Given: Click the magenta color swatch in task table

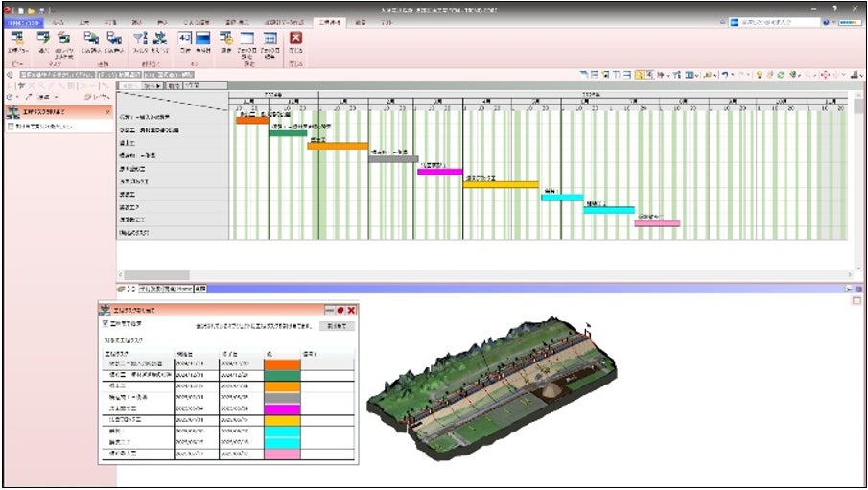Looking at the screenshot, I should click(281, 408).
